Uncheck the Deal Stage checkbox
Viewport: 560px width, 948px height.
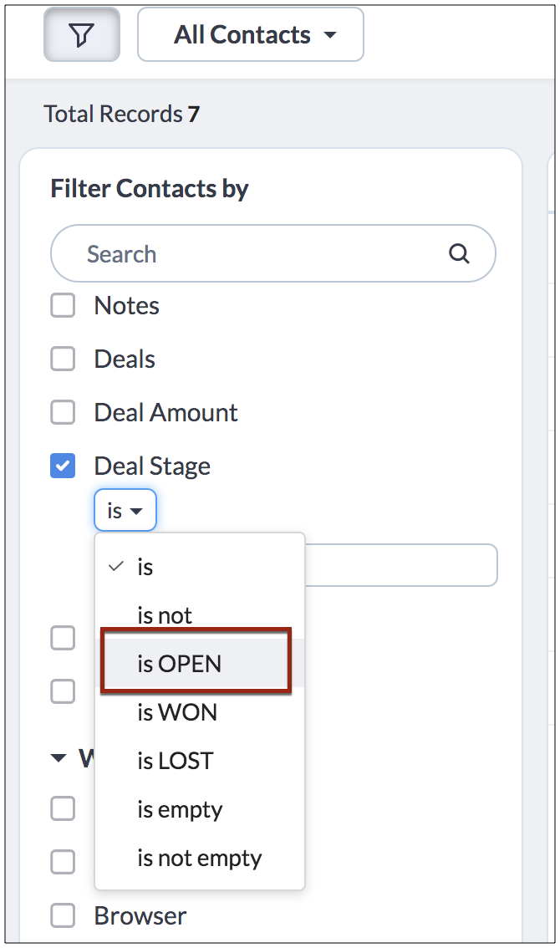point(63,466)
